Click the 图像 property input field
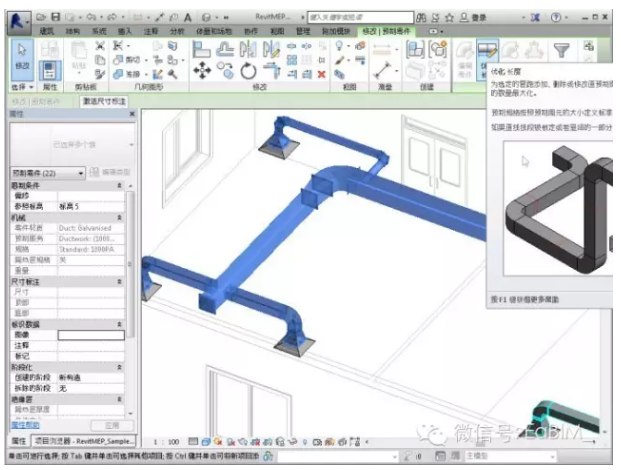621x470 pixels. click(x=91, y=335)
